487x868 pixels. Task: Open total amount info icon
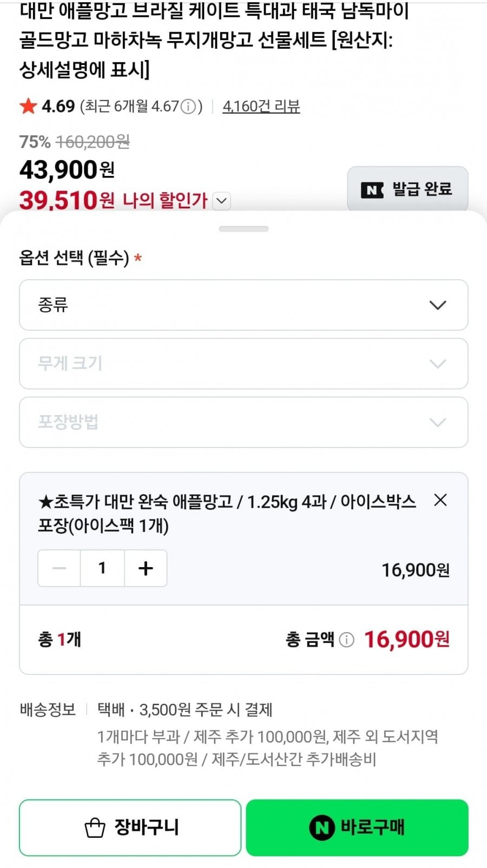(x=346, y=640)
